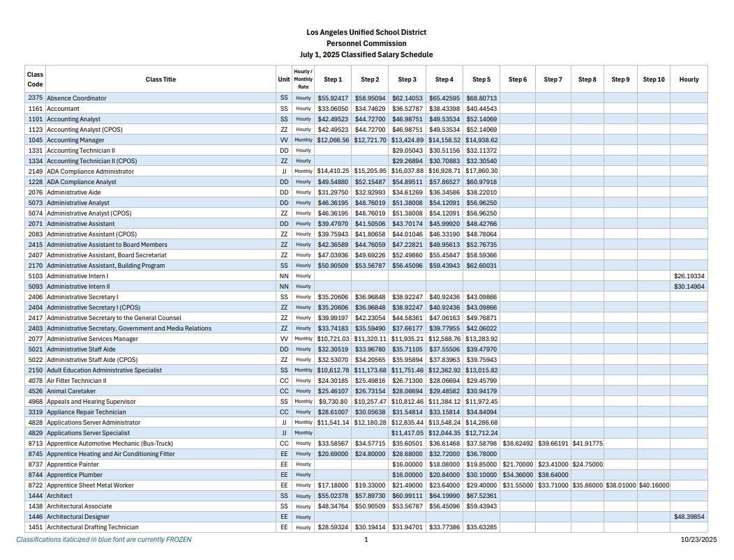This screenshot has width=734, height=560.
Task: Select the Animal Caretaker class title
Action: point(71,391)
